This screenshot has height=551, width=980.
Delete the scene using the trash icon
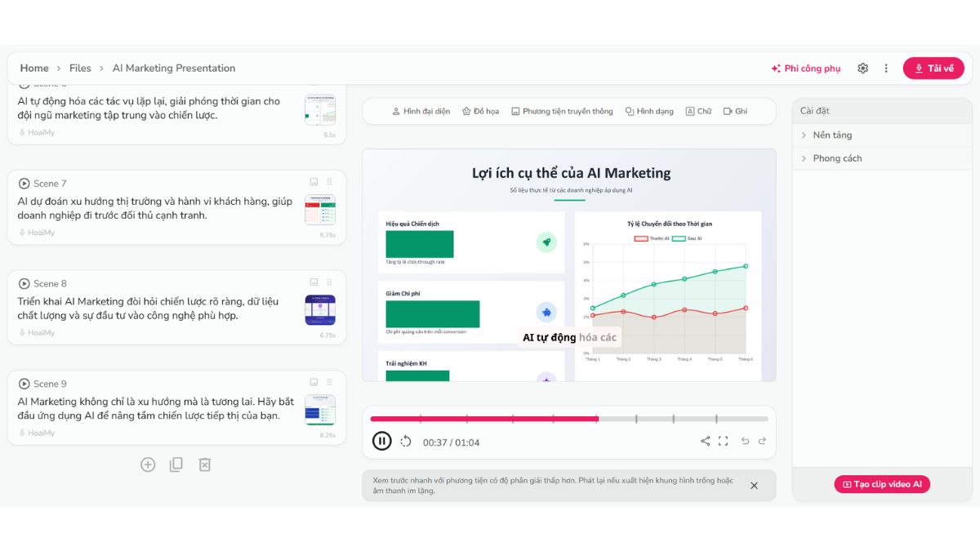click(205, 464)
